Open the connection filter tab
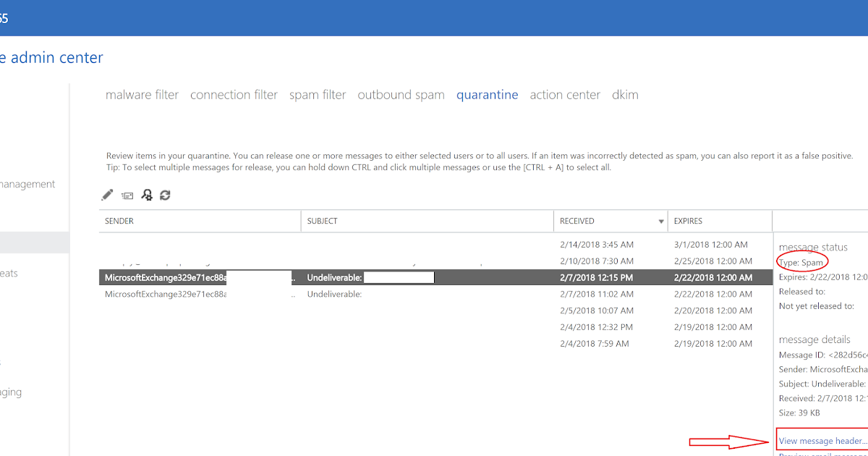868x456 pixels. click(x=234, y=94)
